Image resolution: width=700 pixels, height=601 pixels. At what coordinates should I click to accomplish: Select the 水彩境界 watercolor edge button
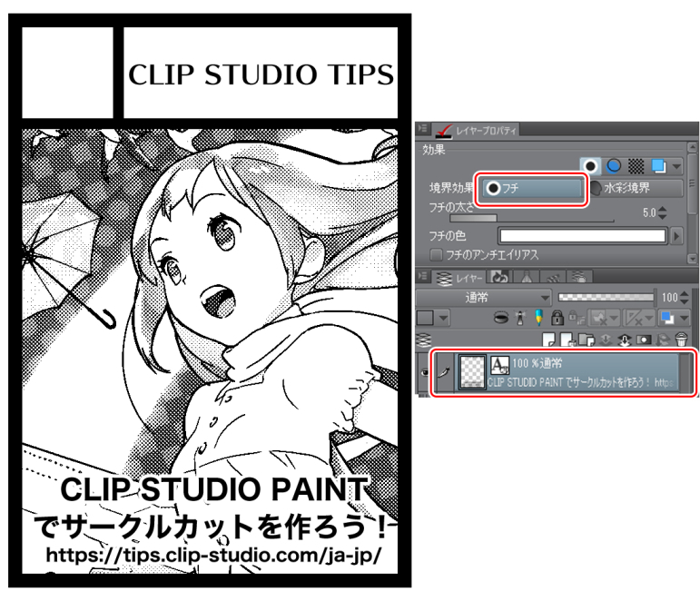pos(636,188)
